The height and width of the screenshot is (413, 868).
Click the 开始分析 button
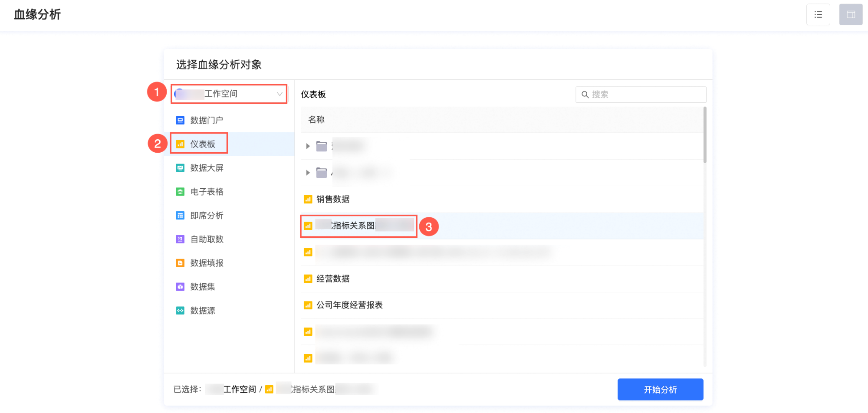(660, 390)
